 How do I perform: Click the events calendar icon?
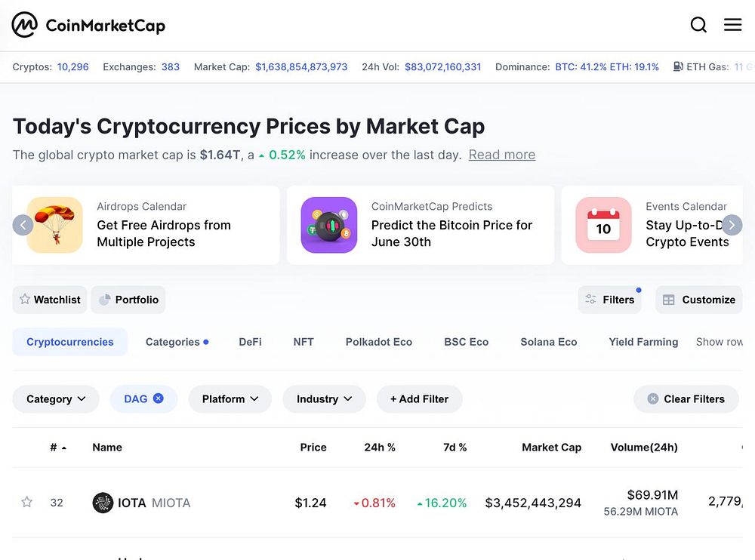coord(603,225)
